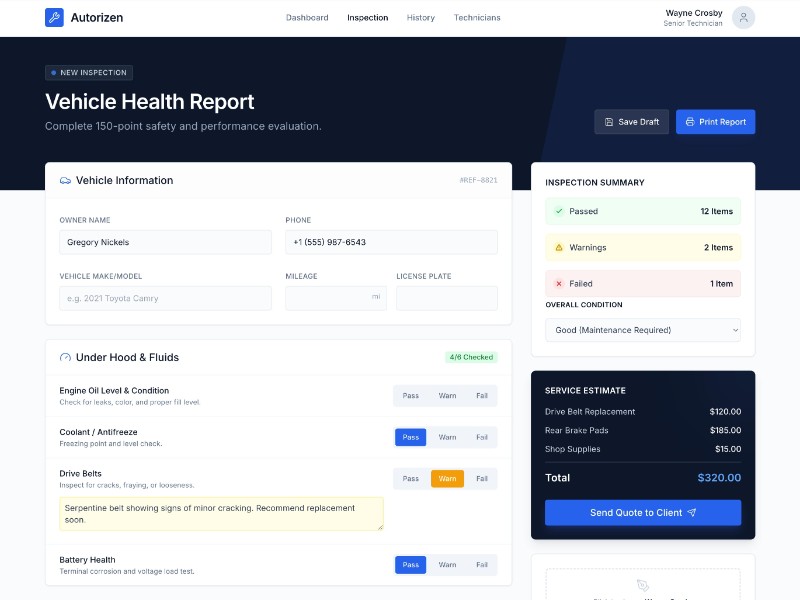
Task: Click the empty License Plate field
Action: point(446,297)
